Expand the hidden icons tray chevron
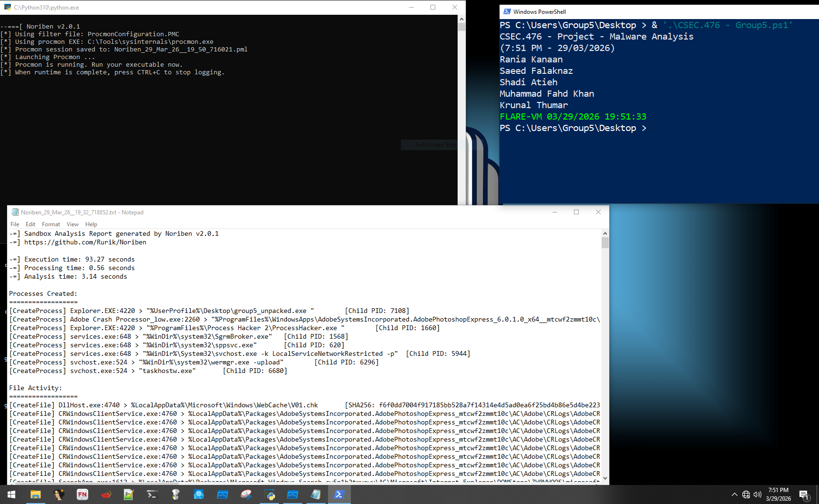 [735, 494]
